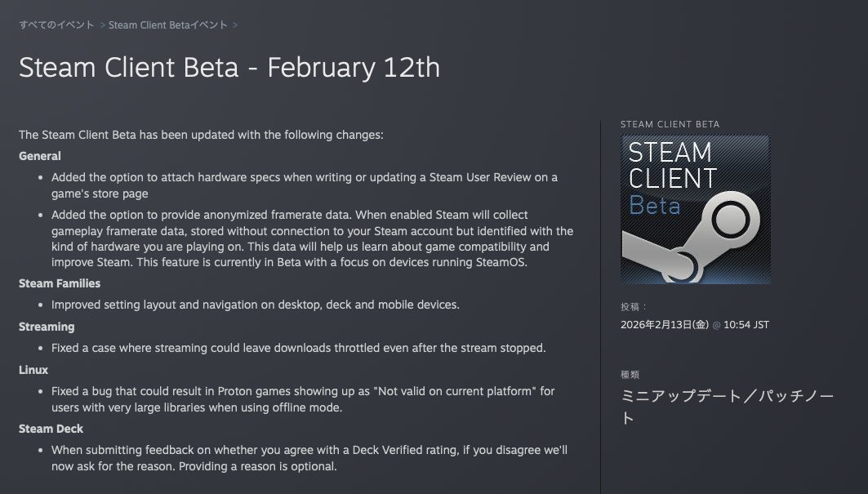Open the Steam Client Betaイベント breadcrumb link
The image size is (868, 494).
click(168, 25)
